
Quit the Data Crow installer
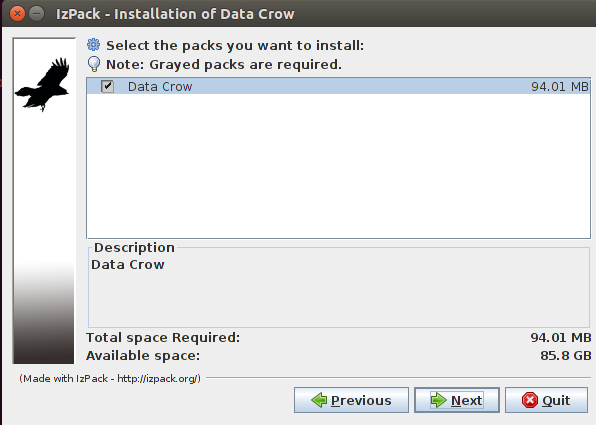(546, 400)
